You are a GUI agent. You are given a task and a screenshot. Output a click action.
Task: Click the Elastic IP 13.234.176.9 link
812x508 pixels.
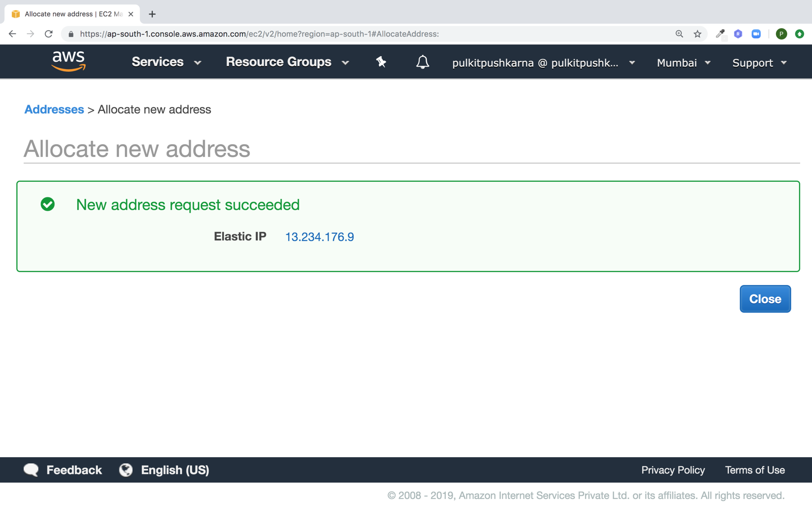[x=319, y=237]
